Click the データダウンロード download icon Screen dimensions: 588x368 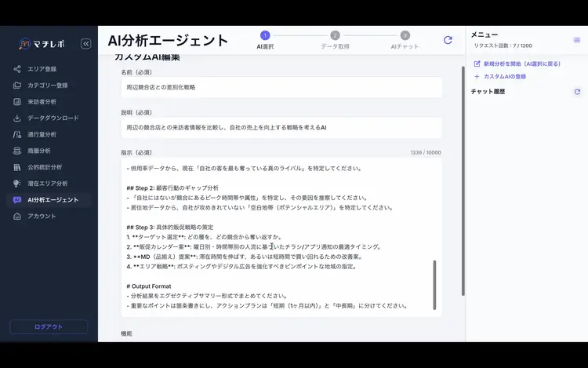point(17,118)
